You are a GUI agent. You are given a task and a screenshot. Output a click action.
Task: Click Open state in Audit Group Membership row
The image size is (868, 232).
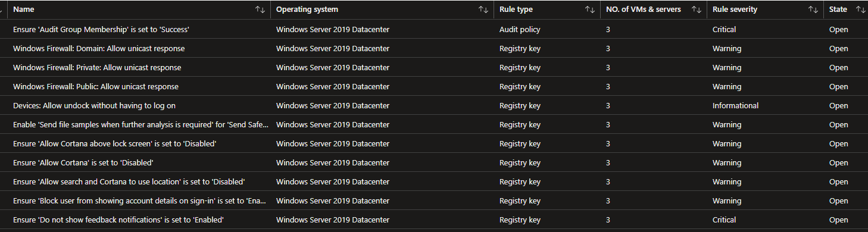pyautogui.click(x=838, y=29)
